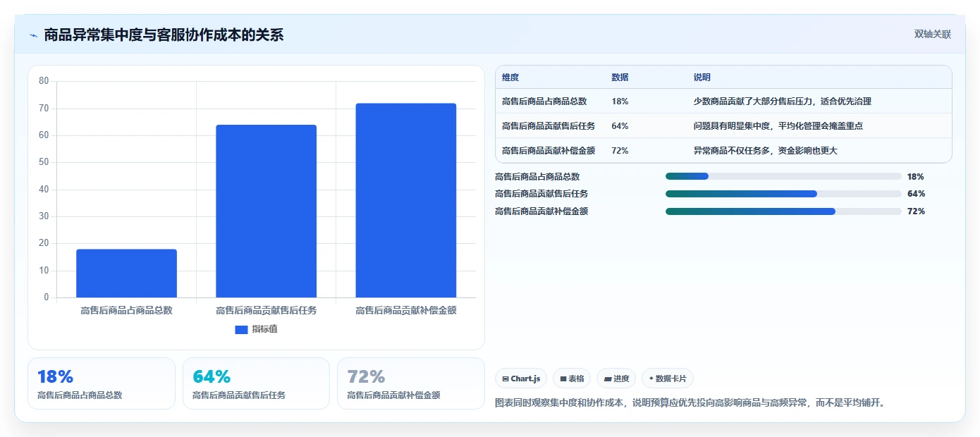Click the 72% value in the table
Screen dimensions: 980x437
[620, 151]
